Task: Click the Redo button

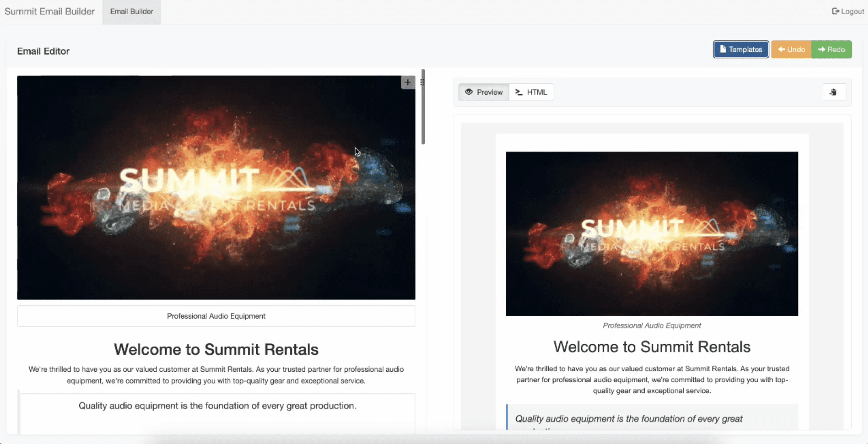Action: [x=831, y=49]
